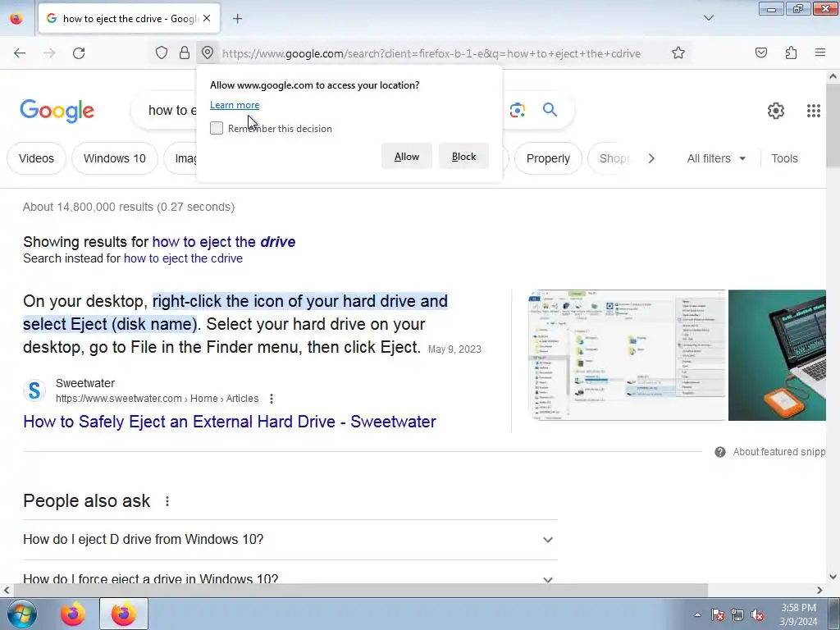Open Action Center flag tray icon

click(x=718, y=614)
